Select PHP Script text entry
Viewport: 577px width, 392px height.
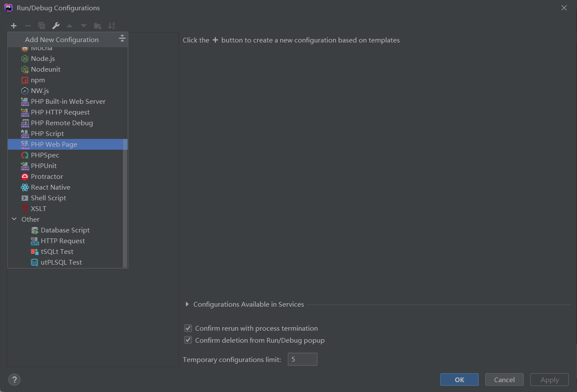tap(47, 134)
